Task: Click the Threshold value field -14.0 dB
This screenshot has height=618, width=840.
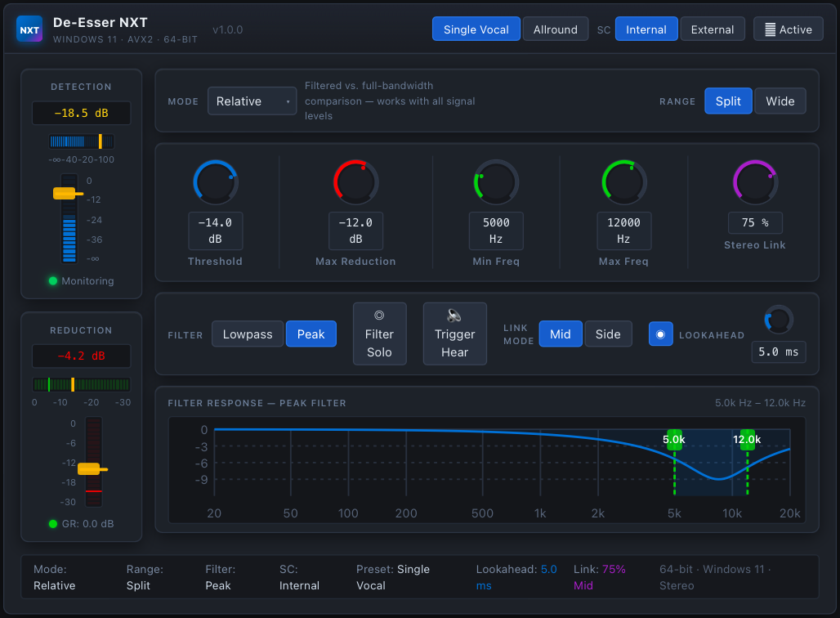Action: [x=216, y=231]
